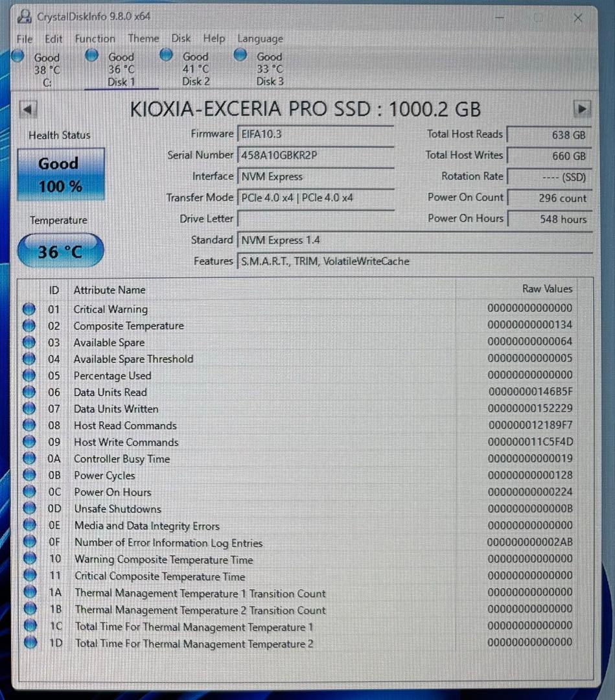
Task: Click the Features field with S.M.A.R.T., TRIM
Action: (x=415, y=261)
